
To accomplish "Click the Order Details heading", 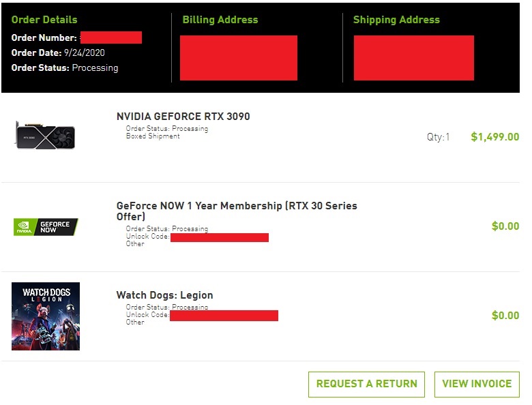I will [44, 20].
